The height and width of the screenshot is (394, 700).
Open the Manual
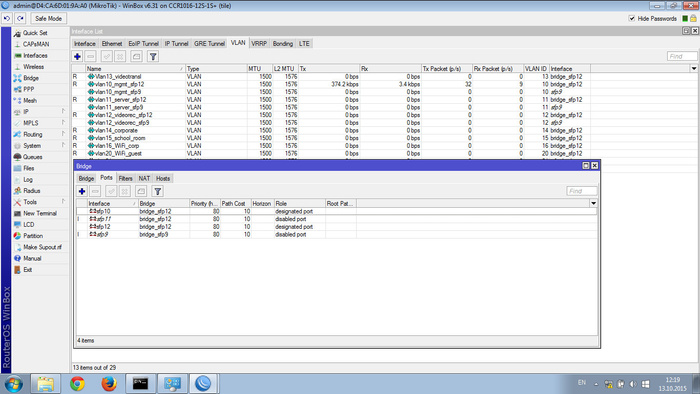click(x=32, y=258)
